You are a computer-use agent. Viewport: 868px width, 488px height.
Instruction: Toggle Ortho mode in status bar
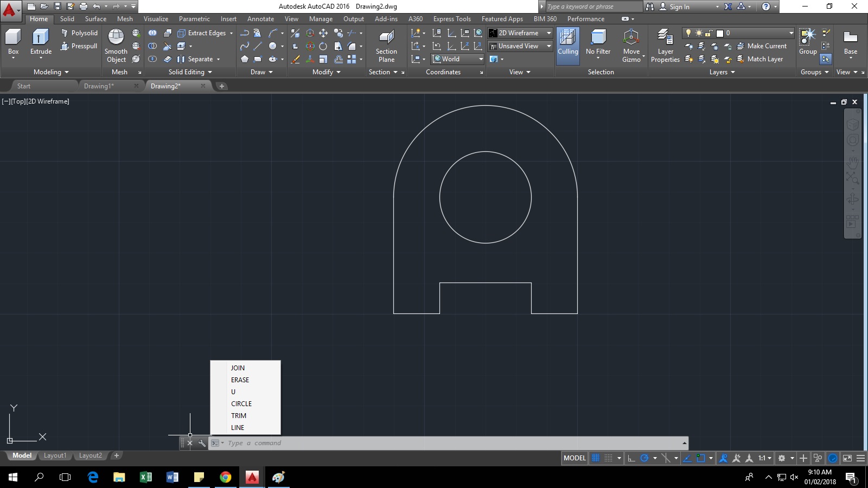pyautogui.click(x=631, y=458)
